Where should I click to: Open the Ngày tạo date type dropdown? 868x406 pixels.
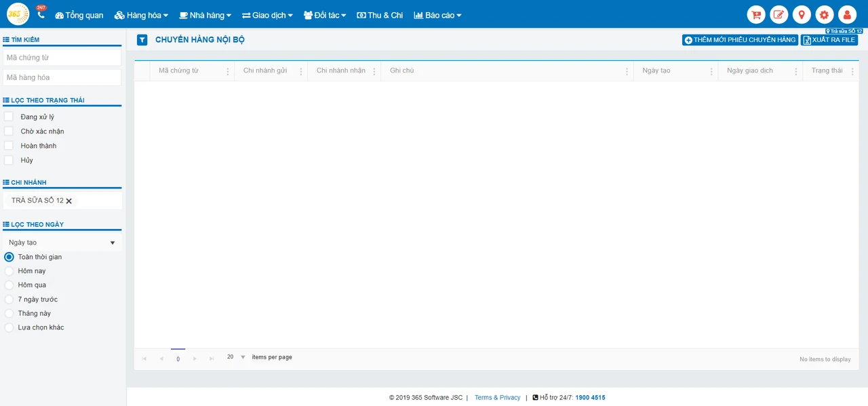(x=62, y=243)
